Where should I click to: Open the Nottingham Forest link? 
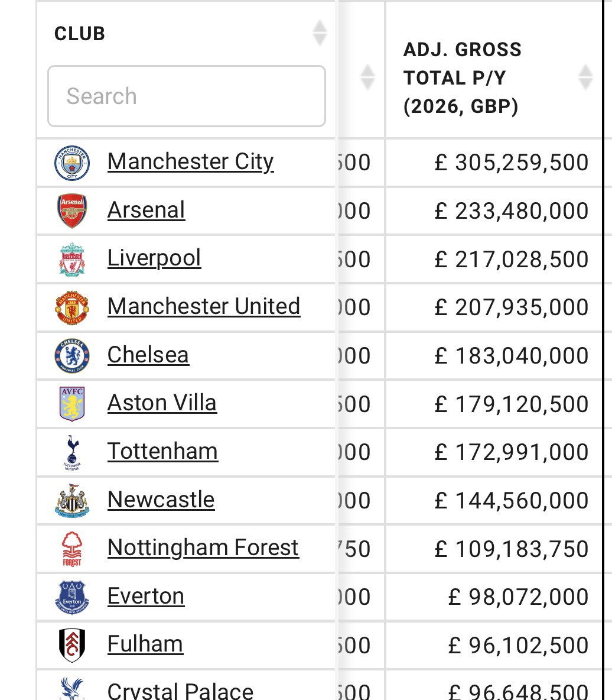pyautogui.click(x=203, y=548)
